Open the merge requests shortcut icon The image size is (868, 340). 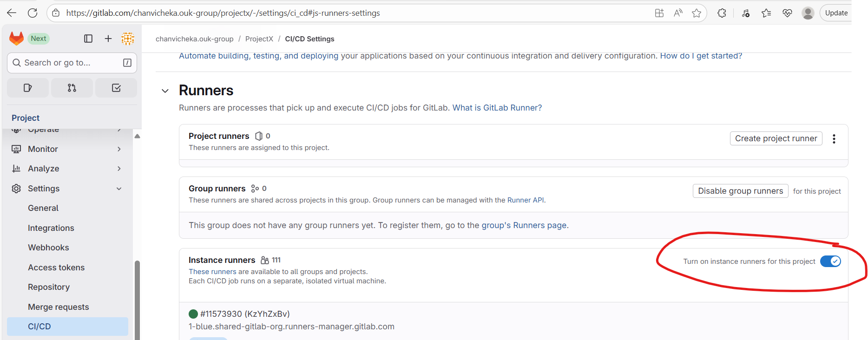click(72, 88)
